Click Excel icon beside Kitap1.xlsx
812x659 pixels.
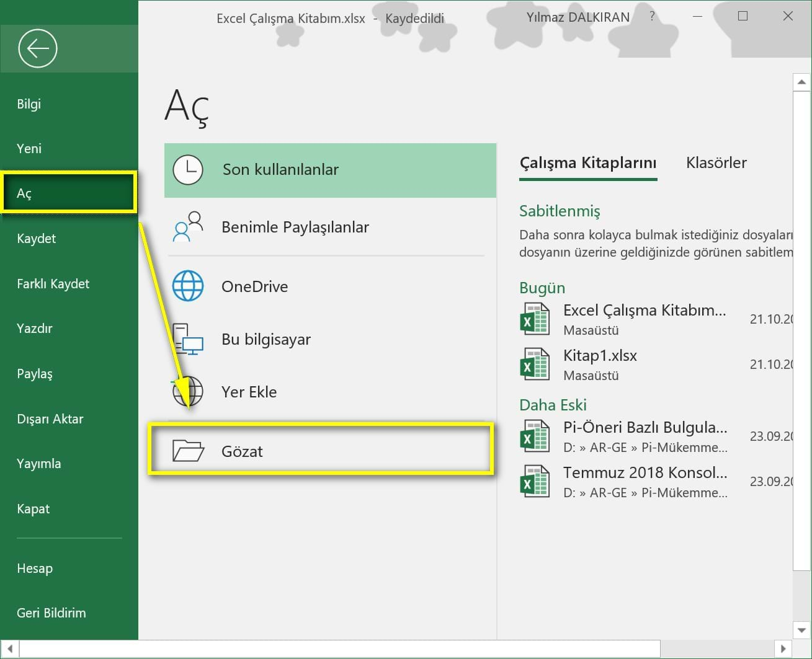[534, 364]
